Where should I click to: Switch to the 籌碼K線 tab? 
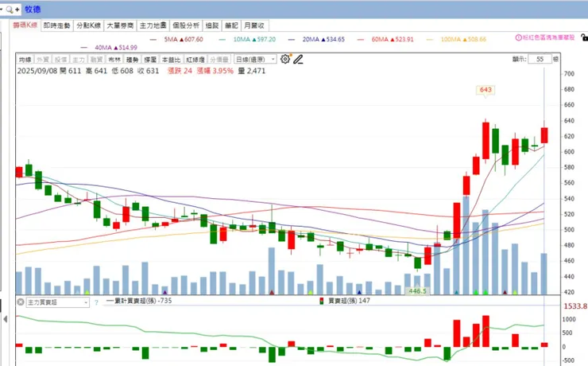click(x=25, y=25)
